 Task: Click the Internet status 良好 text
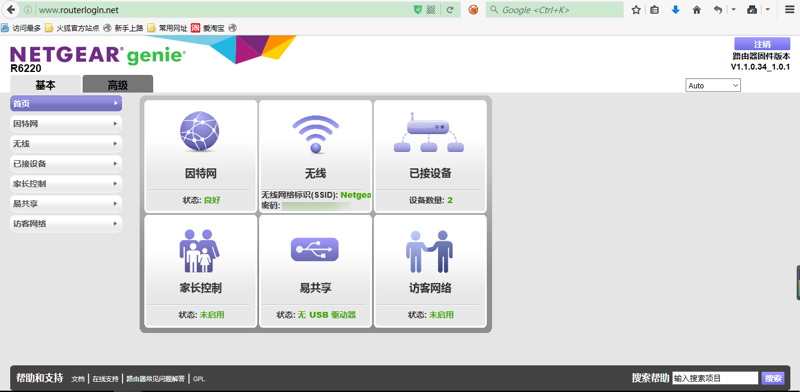coord(212,201)
